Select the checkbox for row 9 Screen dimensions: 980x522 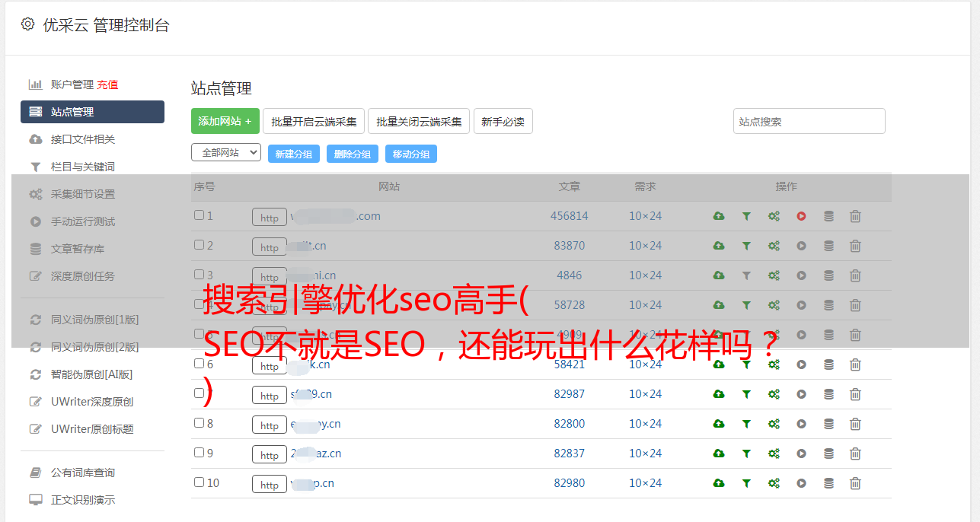(x=199, y=453)
